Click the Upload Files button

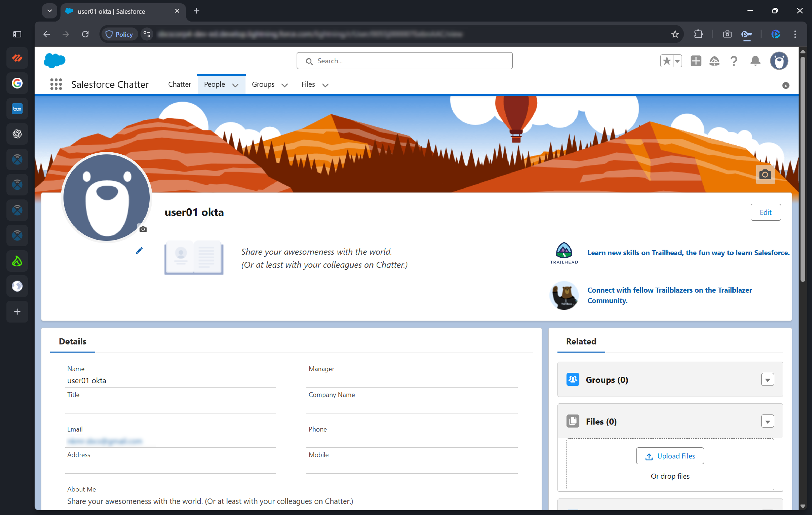click(670, 456)
